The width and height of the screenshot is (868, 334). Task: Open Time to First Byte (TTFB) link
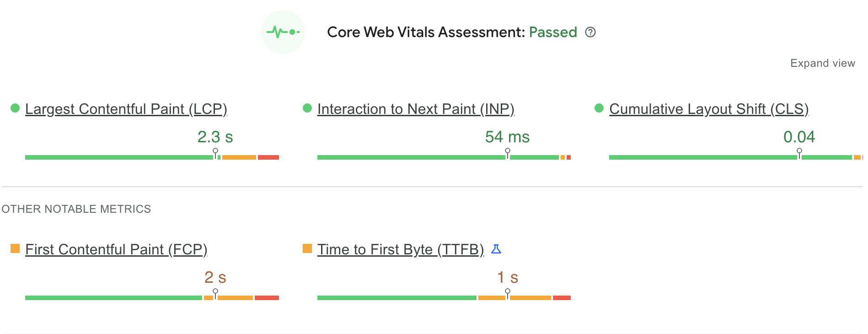click(401, 249)
